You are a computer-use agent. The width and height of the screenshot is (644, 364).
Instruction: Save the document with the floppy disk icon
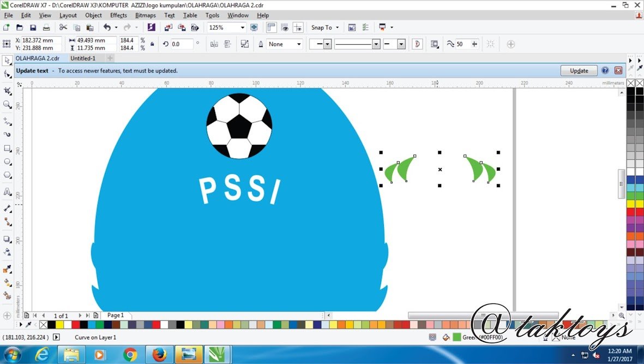click(33, 27)
